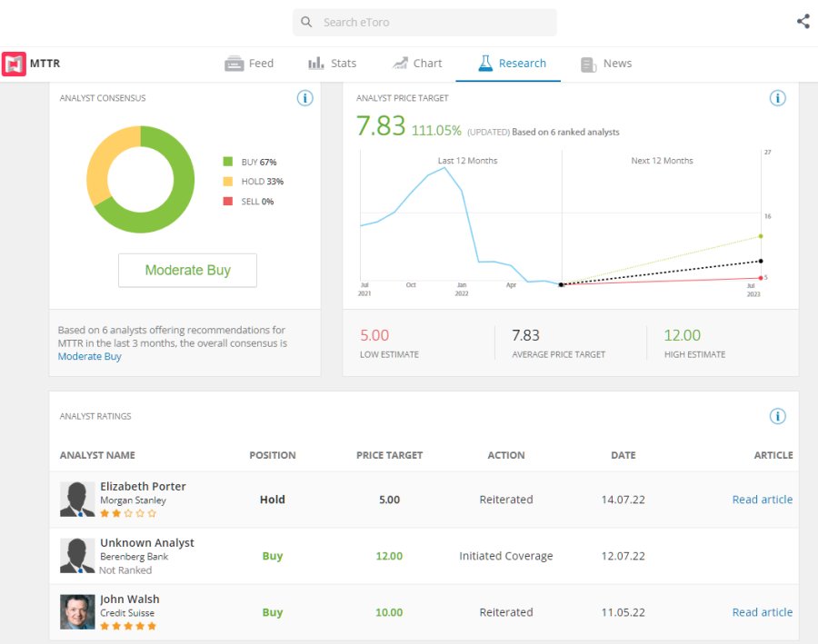Read article for Elizabeth Porter rating

[x=762, y=500]
